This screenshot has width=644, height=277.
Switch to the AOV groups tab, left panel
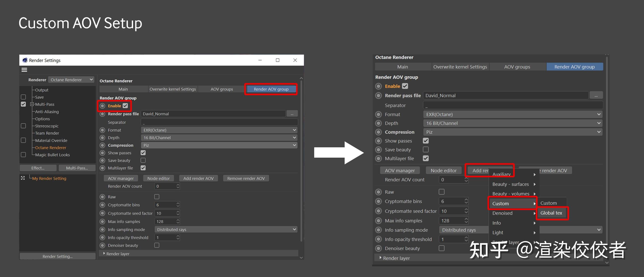[222, 89]
